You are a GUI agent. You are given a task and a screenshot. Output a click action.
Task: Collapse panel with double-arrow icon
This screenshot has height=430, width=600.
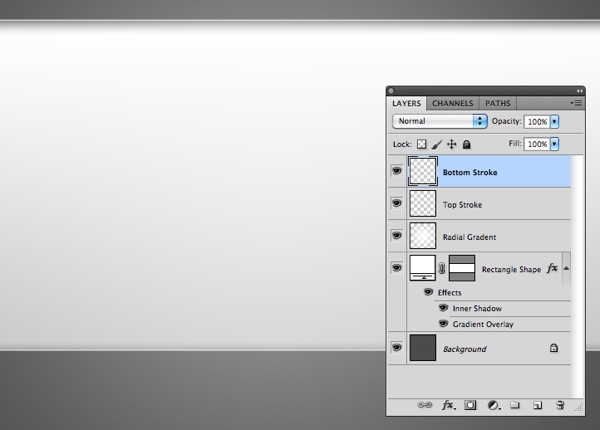coord(579,91)
